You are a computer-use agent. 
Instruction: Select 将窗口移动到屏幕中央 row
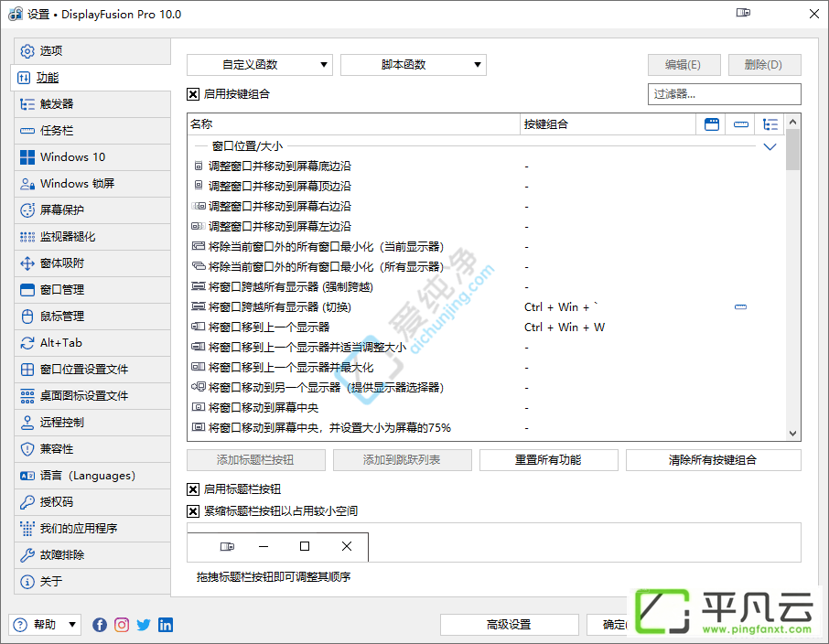point(487,408)
